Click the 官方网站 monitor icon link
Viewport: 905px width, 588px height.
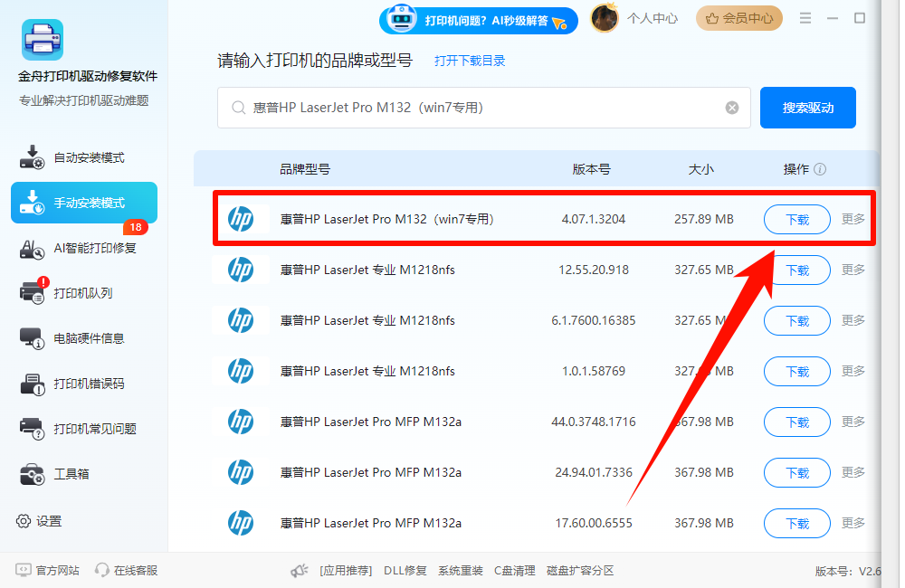pyautogui.click(x=47, y=570)
